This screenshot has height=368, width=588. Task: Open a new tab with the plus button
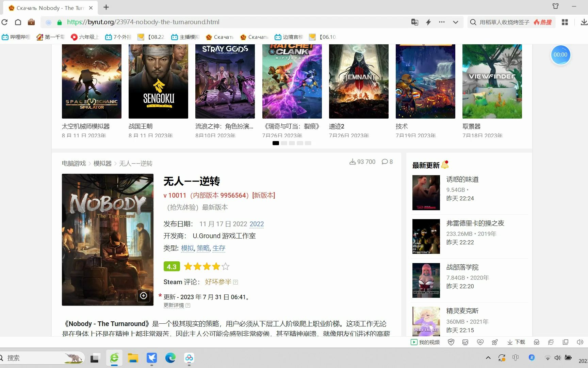pos(106,7)
